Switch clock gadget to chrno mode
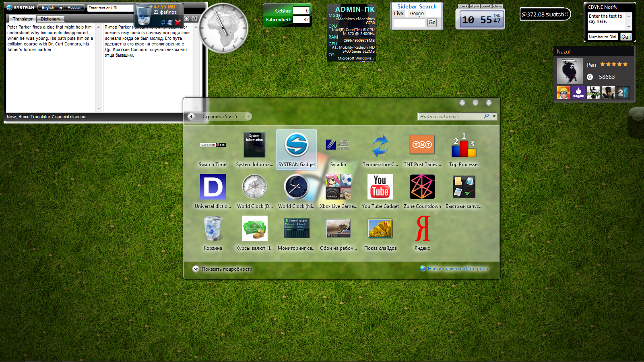Screen dimensions: 644x362 point(497,6)
